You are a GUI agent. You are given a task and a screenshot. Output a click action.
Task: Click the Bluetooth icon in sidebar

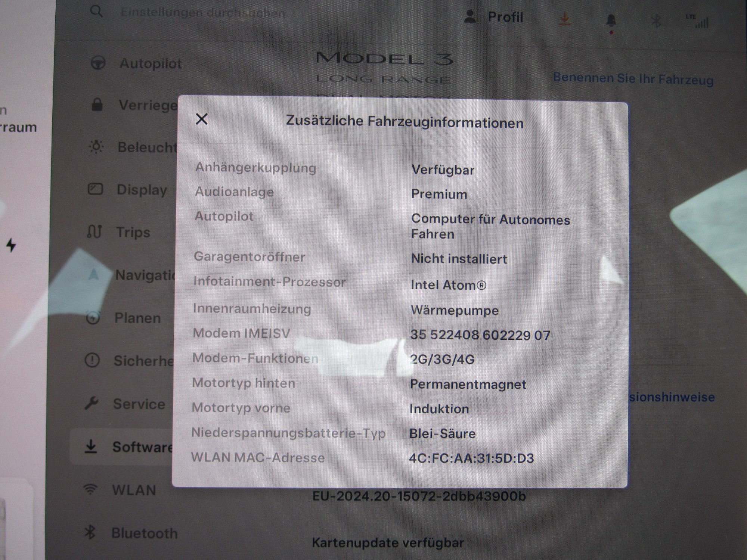[90, 532]
